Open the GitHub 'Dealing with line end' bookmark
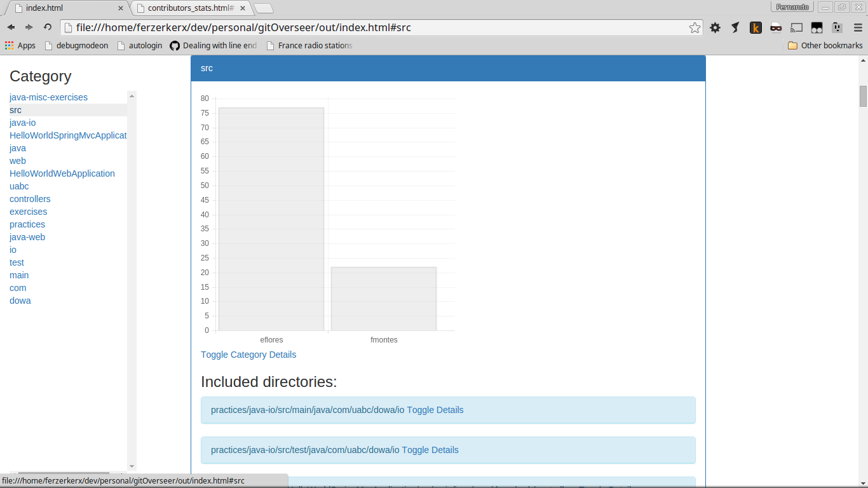The width and height of the screenshot is (868, 488). click(x=213, y=45)
